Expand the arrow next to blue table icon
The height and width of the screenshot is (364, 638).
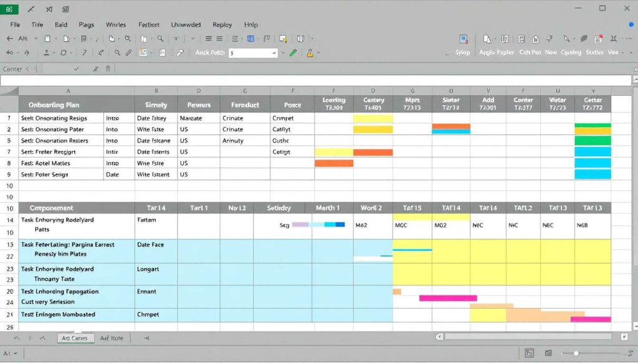click(259, 39)
